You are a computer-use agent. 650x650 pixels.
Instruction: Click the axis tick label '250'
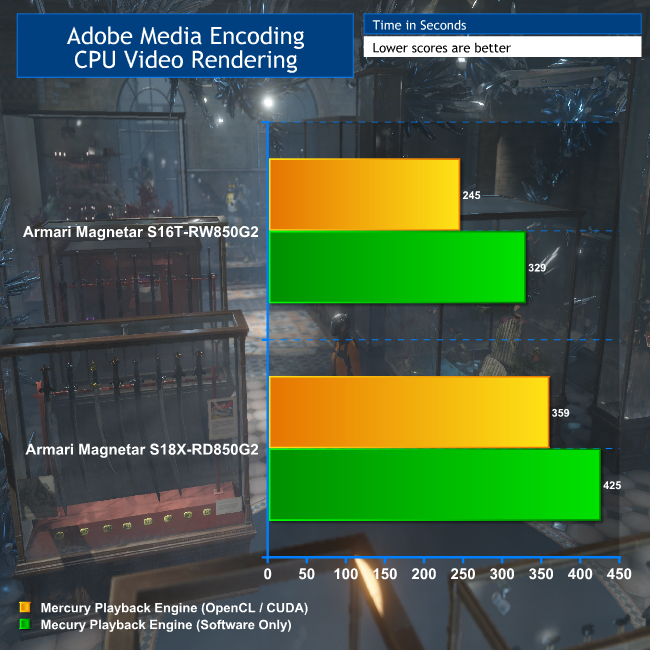(463, 574)
